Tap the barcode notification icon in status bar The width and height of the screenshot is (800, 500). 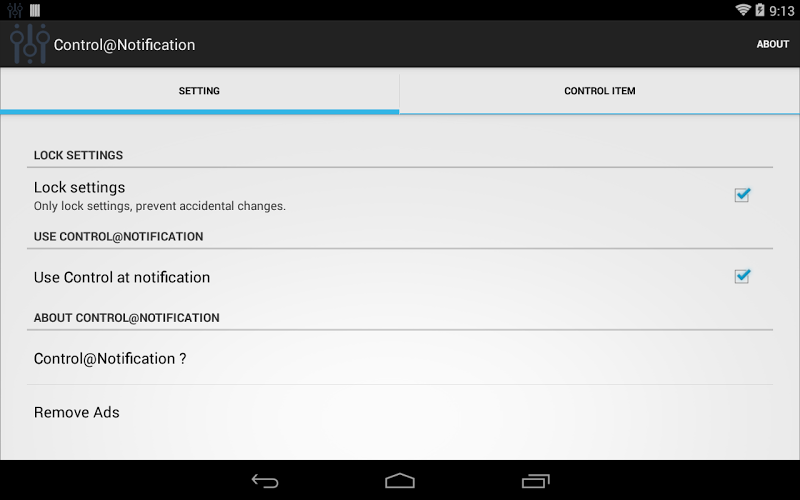tap(35, 10)
